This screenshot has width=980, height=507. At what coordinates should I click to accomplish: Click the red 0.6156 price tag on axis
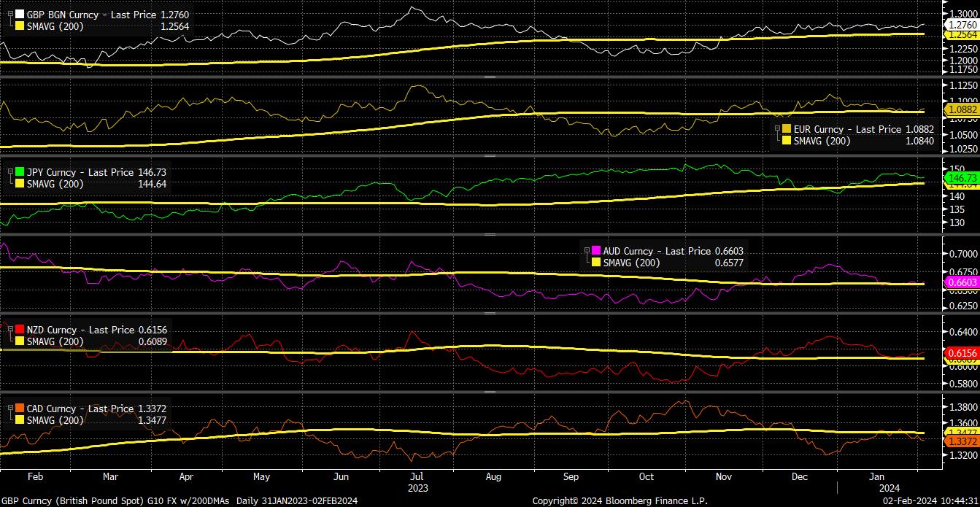(x=961, y=352)
